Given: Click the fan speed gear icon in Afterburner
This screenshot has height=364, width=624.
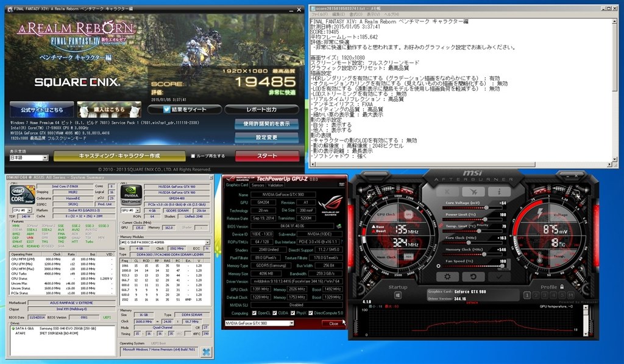Looking at the screenshot, I should click(439, 266).
